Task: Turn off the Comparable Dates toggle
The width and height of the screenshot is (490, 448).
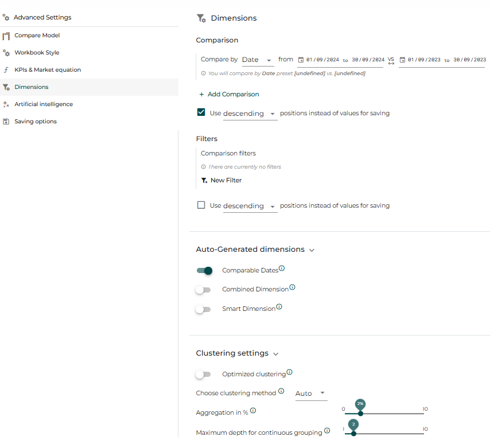Action: click(x=204, y=271)
